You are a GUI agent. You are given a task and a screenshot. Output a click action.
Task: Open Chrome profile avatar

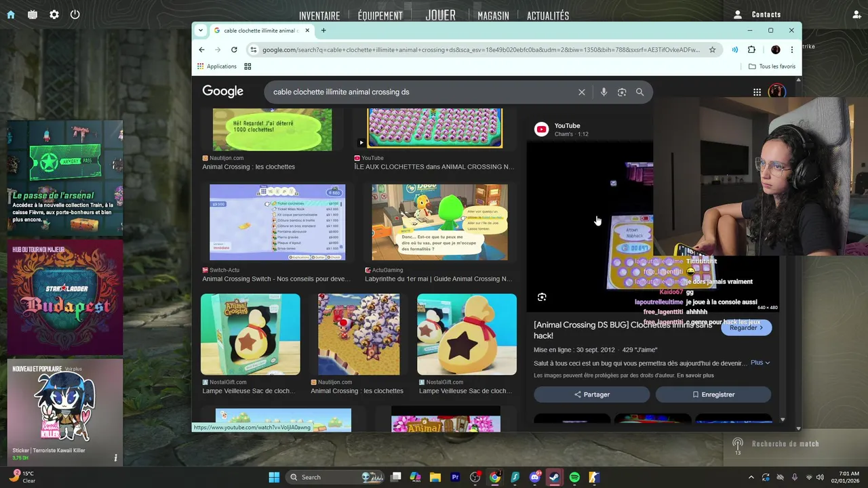tap(776, 49)
